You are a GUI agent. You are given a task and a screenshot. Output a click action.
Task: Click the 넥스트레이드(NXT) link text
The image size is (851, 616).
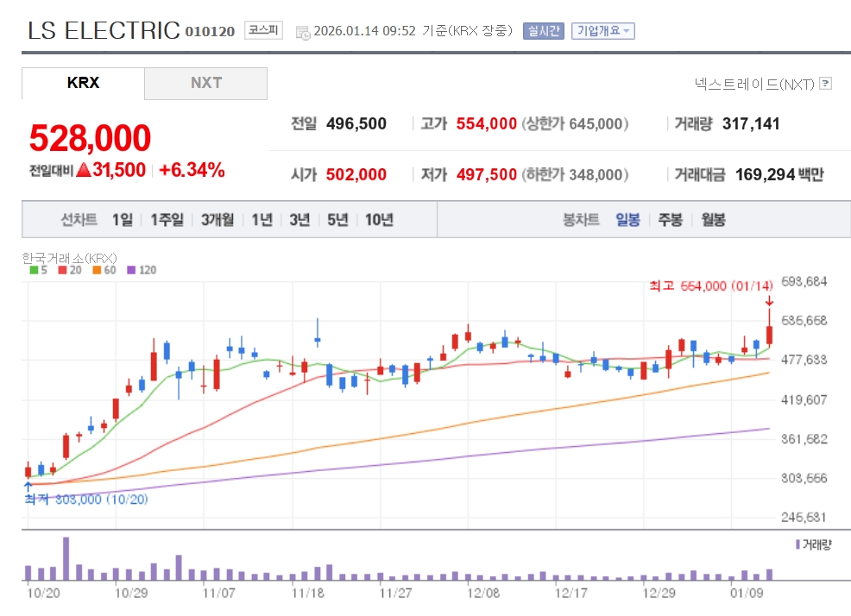(x=755, y=85)
